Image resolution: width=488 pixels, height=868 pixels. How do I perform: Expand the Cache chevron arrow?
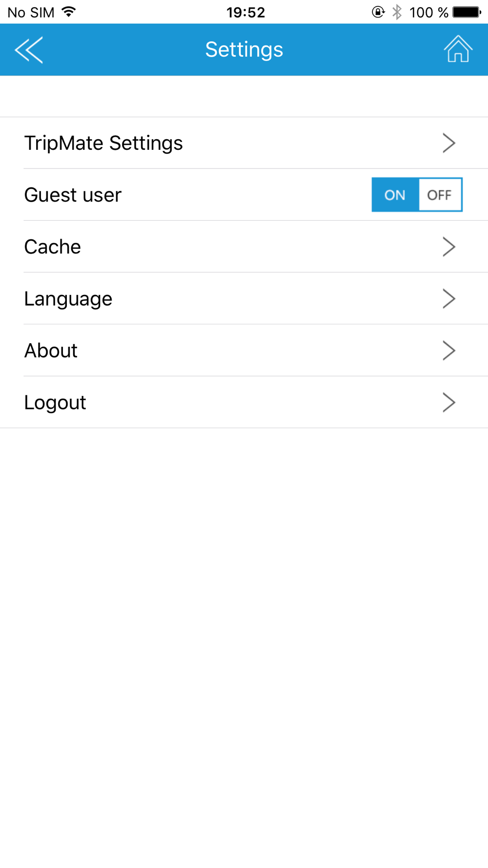[x=449, y=247]
